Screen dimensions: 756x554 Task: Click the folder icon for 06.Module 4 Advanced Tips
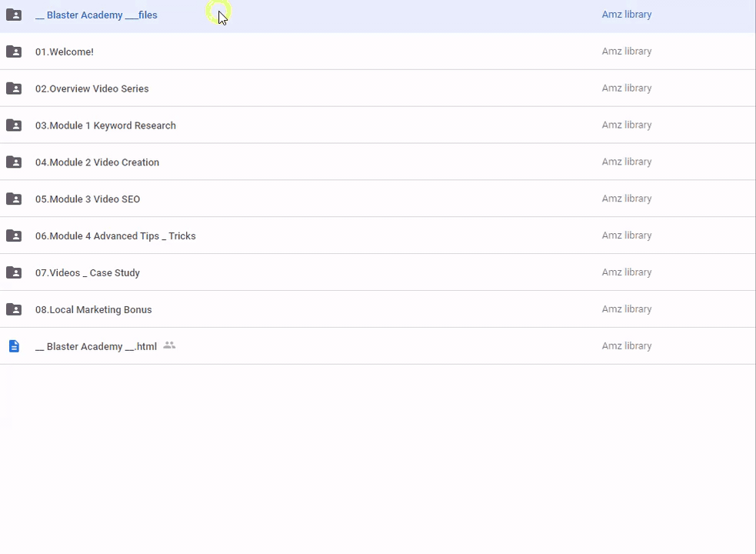click(14, 236)
